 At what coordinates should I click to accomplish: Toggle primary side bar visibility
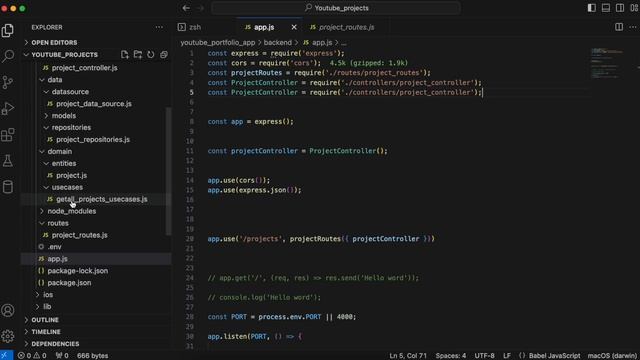coord(592,8)
